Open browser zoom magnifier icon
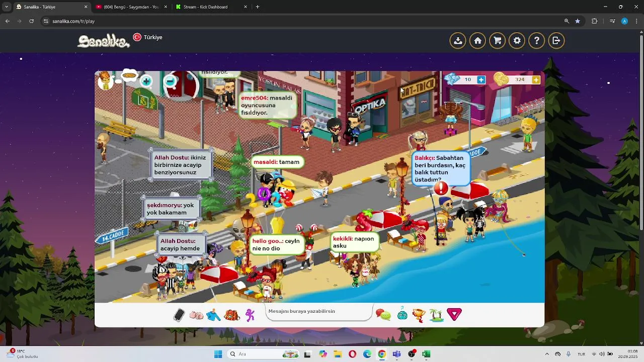The image size is (644, 362). point(567,21)
